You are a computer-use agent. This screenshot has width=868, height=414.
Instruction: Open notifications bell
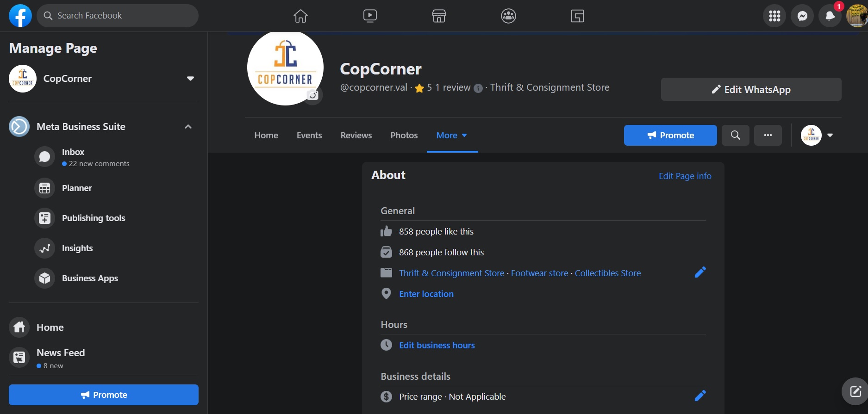[830, 16]
